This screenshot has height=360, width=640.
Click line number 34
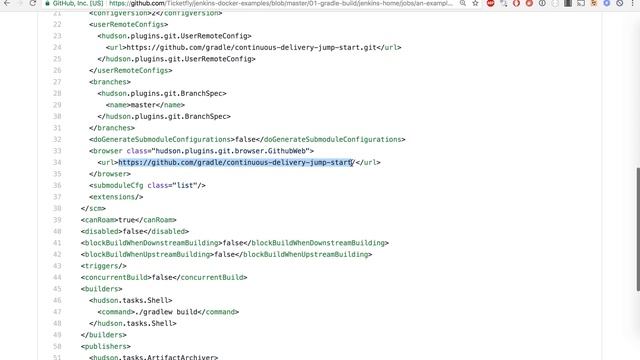pyautogui.click(x=57, y=162)
